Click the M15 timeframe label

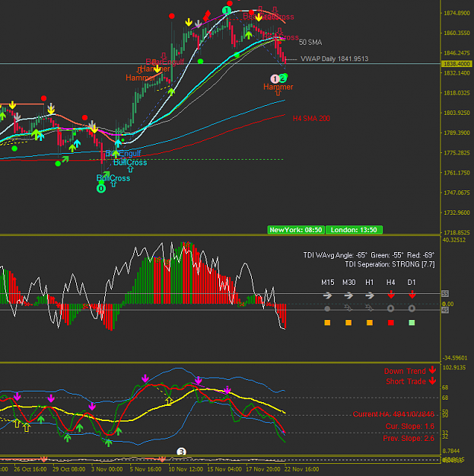pyautogui.click(x=327, y=283)
